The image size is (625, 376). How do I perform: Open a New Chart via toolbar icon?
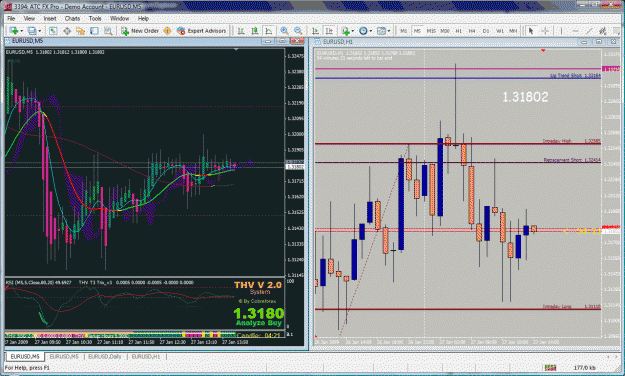tap(14, 31)
